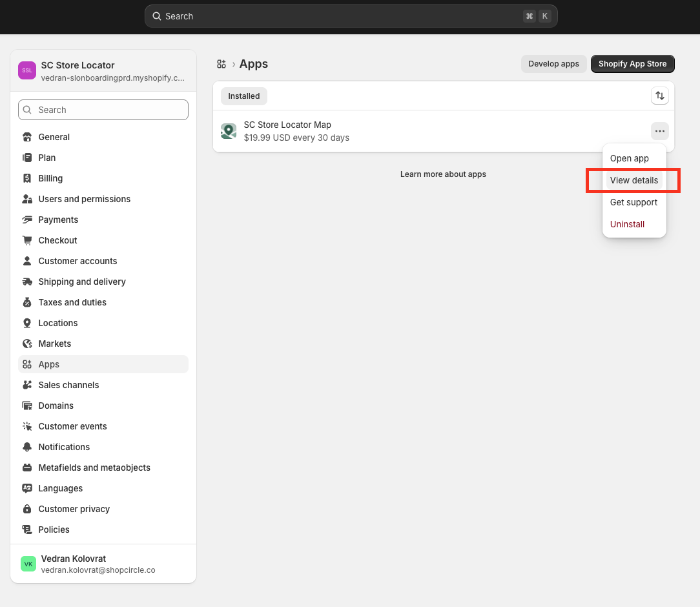
Task: Select the Checkout cart icon
Action: (x=27, y=240)
